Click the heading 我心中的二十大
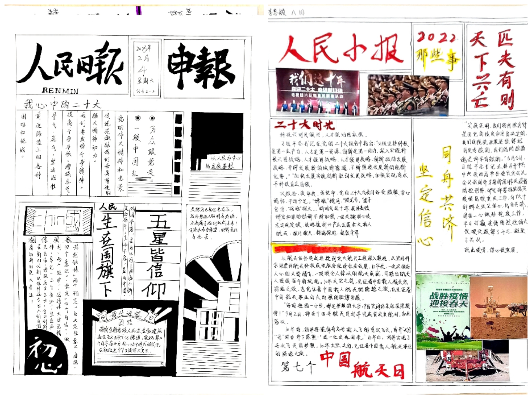 (x=62, y=104)
